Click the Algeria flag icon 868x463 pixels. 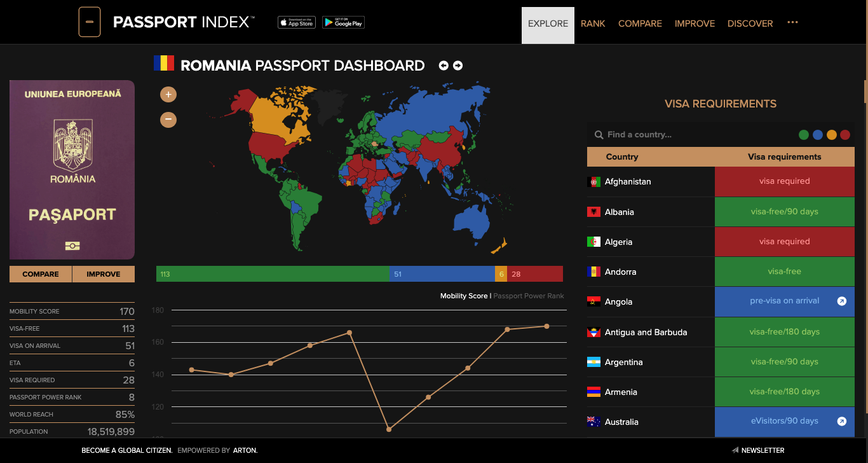click(593, 242)
